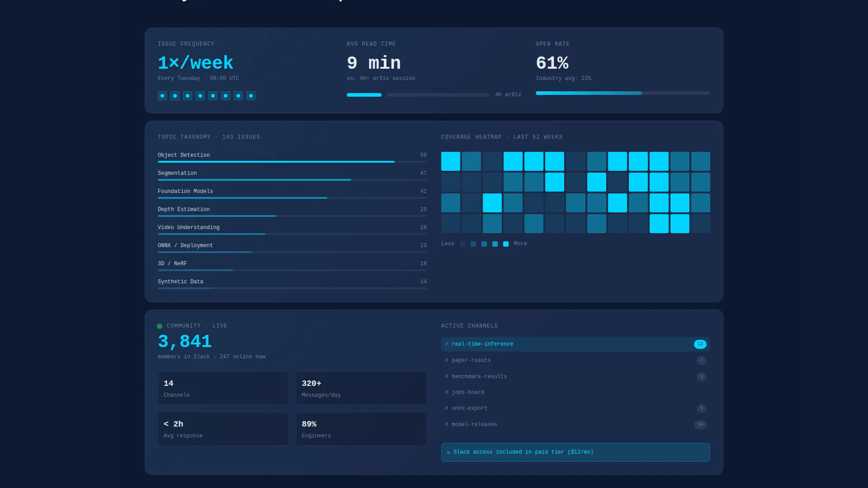Open the paper-roasts channel

(x=576, y=361)
